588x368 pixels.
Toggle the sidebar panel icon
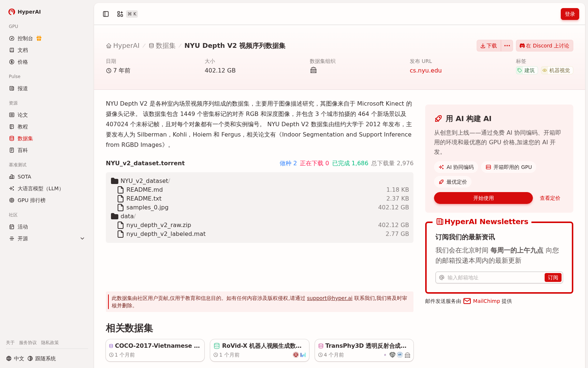click(106, 14)
